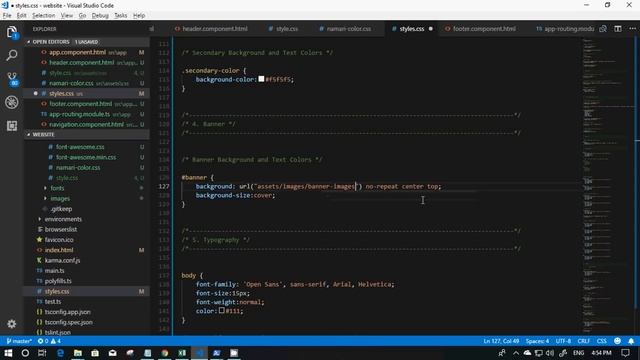Click Ln 127, Col 49 in status bar
This screenshot has width=640, height=360.
(501, 341)
